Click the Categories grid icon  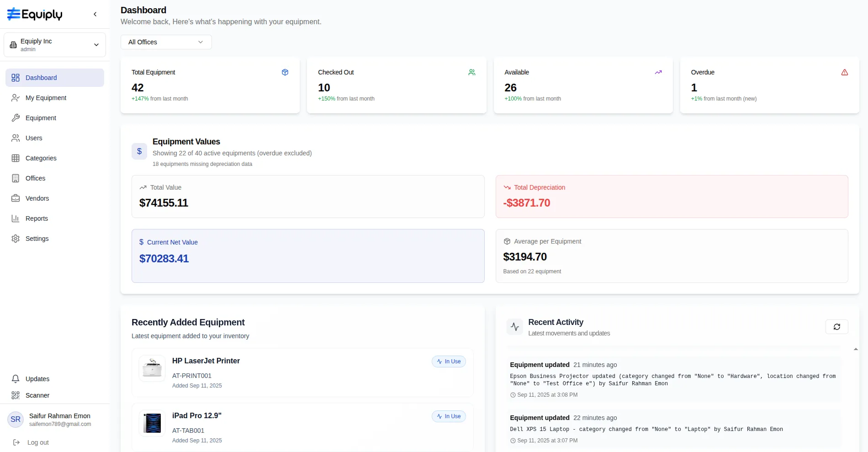[16, 158]
